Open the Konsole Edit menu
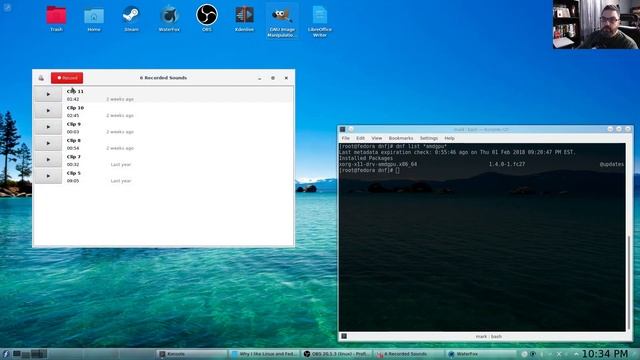 click(x=360, y=138)
